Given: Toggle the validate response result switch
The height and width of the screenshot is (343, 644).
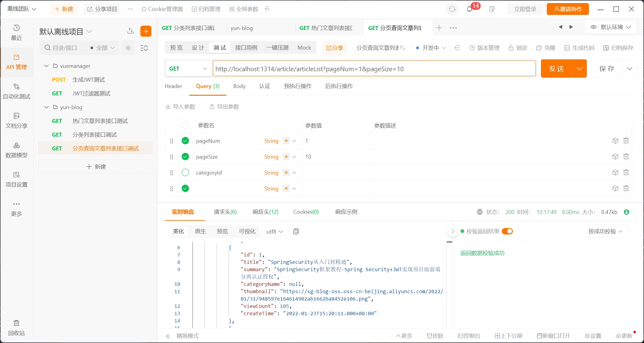Looking at the screenshot, I should (507, 231).
